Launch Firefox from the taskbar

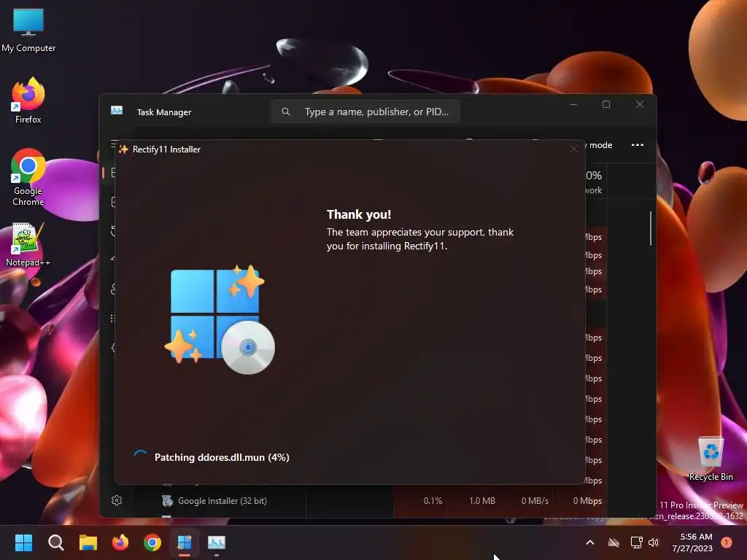pyautogui.click(x=120, y=542)
